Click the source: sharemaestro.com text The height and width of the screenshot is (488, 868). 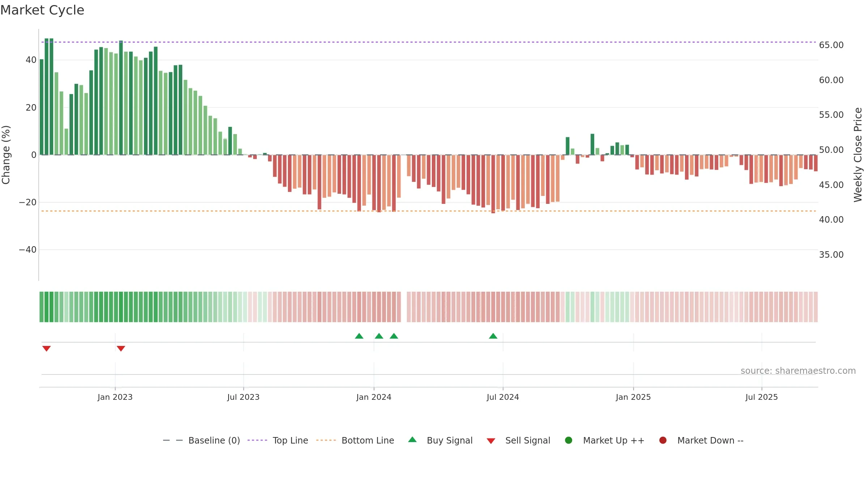point(798,371)
